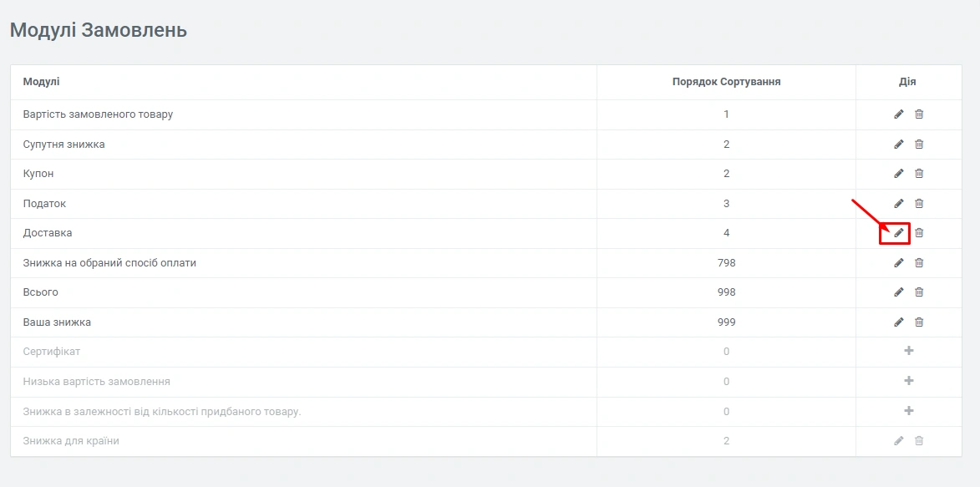
Task: Click the Порядок Сортування column header
Action: [726, 82]
